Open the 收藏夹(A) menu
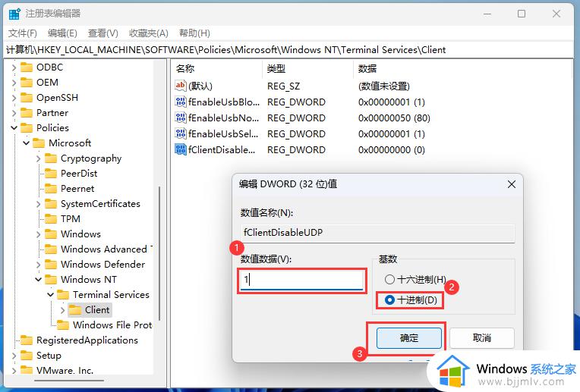The width and height of the screenshot is (580, 392). pyautogui.click(x=149, y=33)
